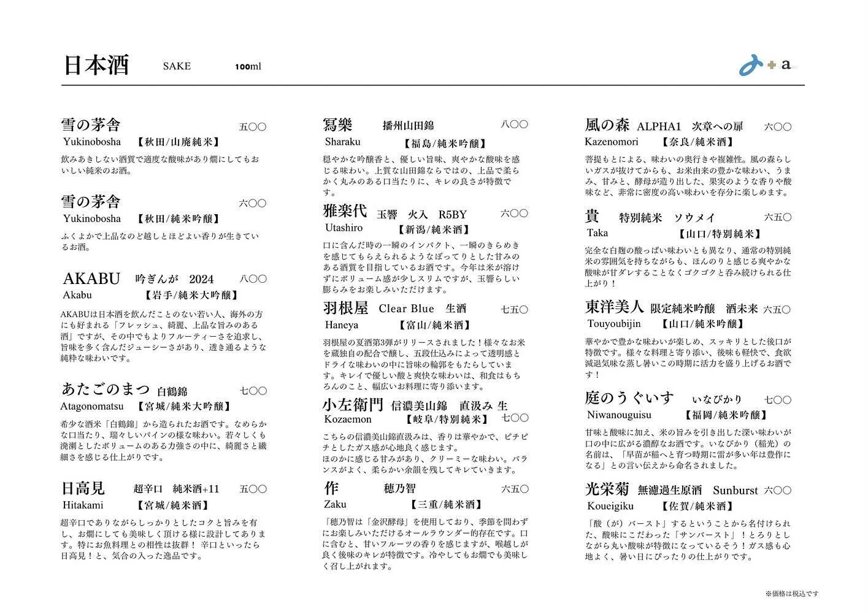Image resolution: width=868 pixels, height=614 pixels.
Task: Click the Taka romaji label
Action: [x=597, y=233]
